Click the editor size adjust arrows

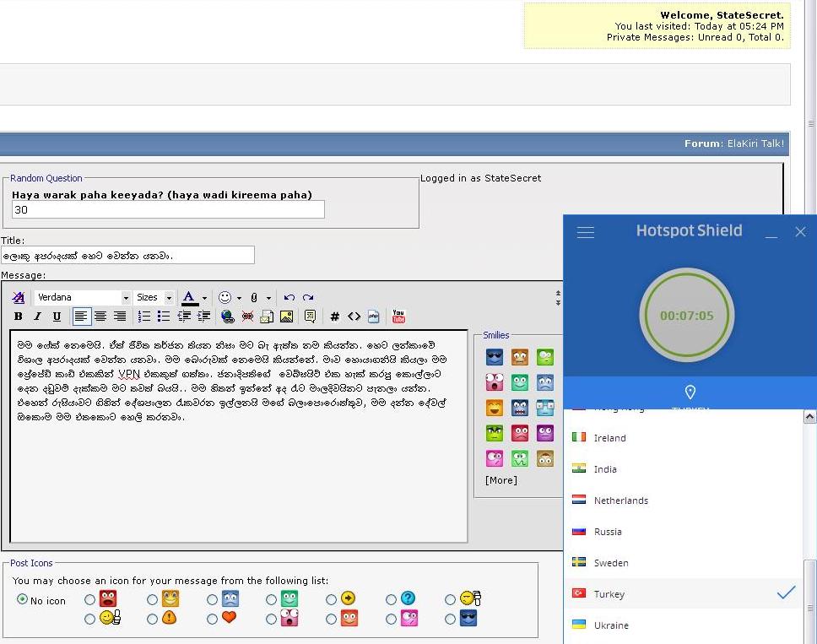[x=558, y=298]
